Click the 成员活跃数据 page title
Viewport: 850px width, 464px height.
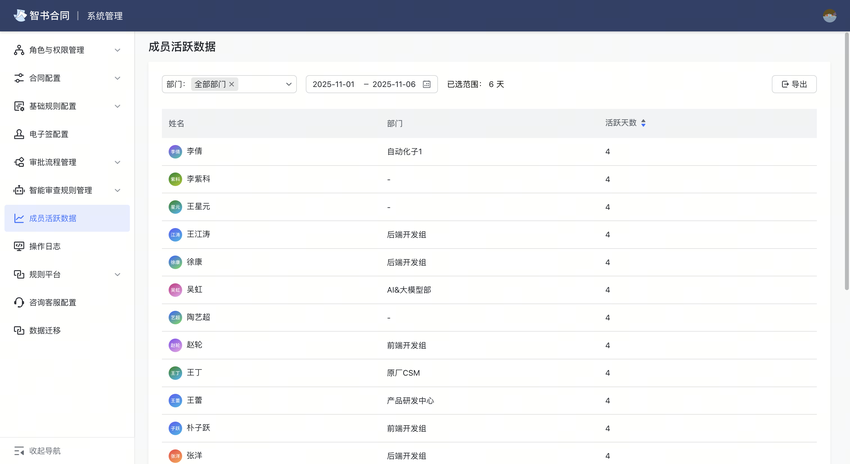182,47
